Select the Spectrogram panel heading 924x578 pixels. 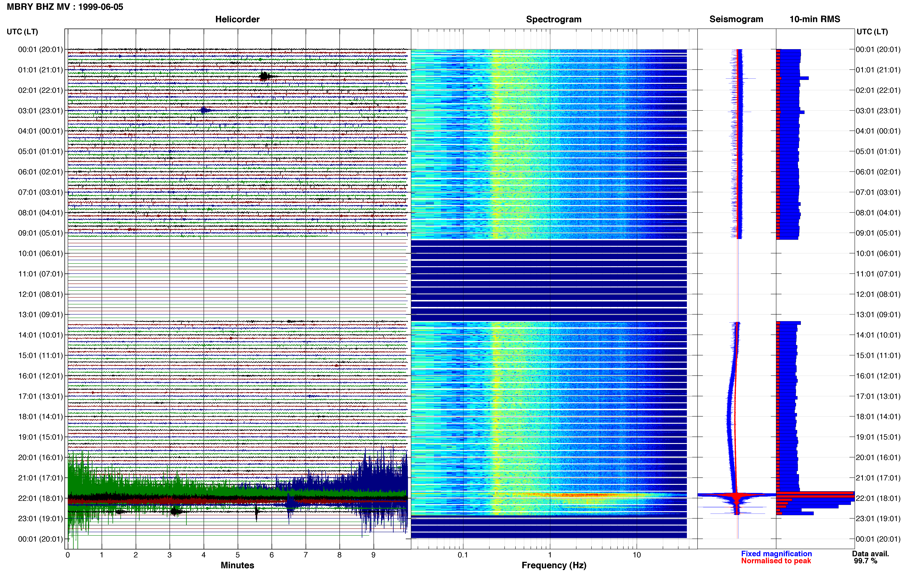(x=554, y=19)
